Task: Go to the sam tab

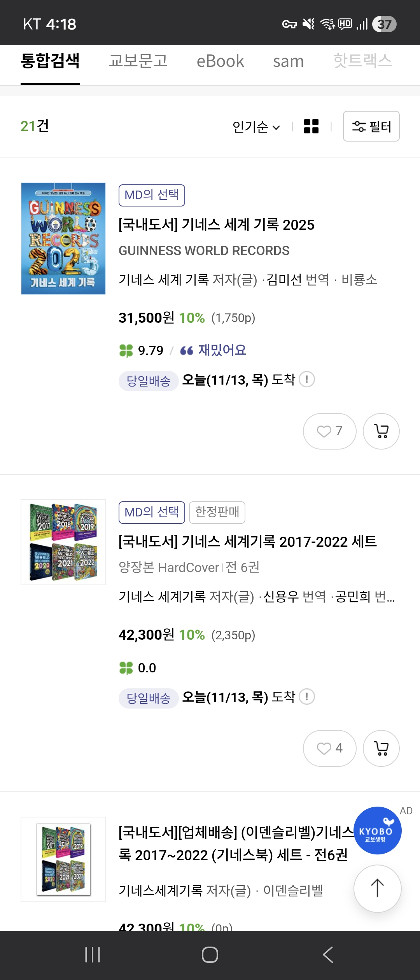Action: 288,61
